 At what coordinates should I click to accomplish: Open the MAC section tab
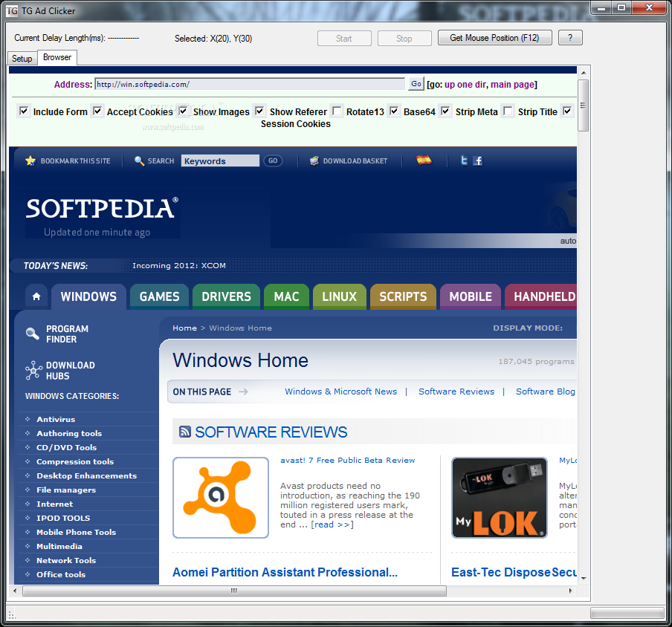[x=287, y=296]
